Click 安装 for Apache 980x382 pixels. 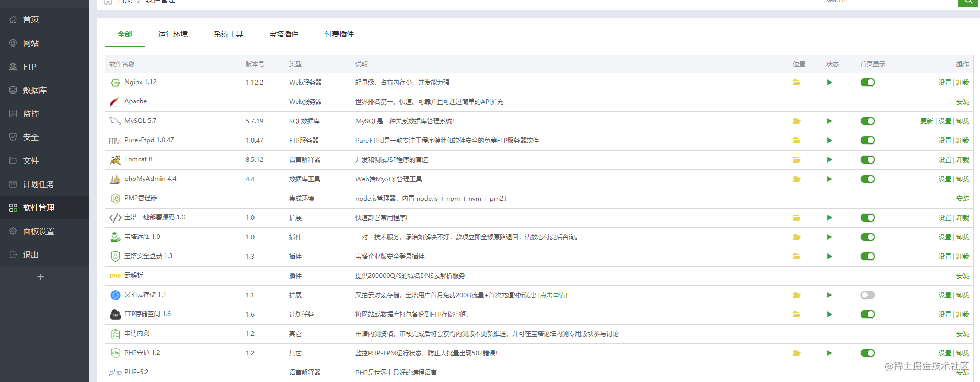963,102
